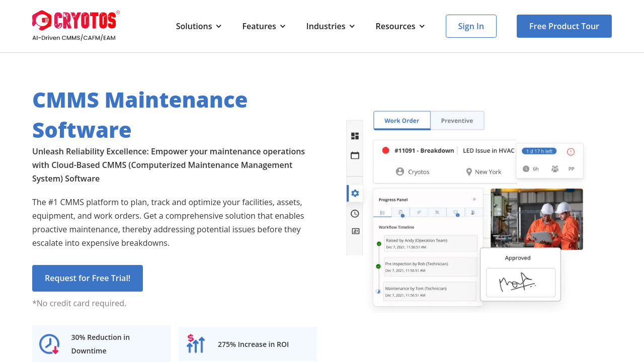Click the contact card icon in sidebar
This screenshot has height=362, width=644.
click(x=355, y=231)
